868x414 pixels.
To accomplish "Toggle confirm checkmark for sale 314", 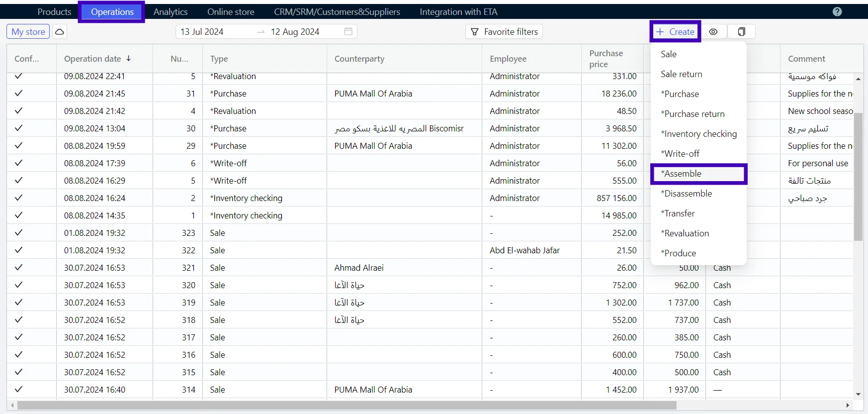I will [x=19, y=389].
